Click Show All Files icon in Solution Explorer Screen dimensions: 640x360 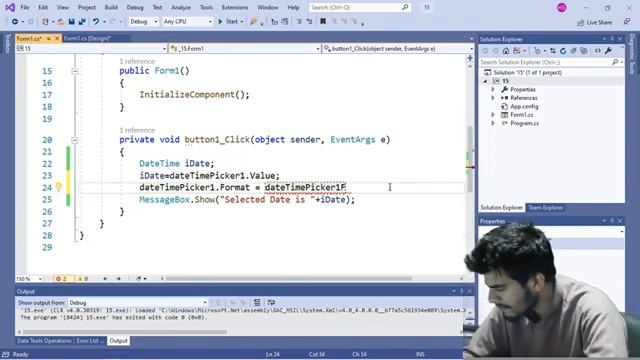[x=584, y=51]
